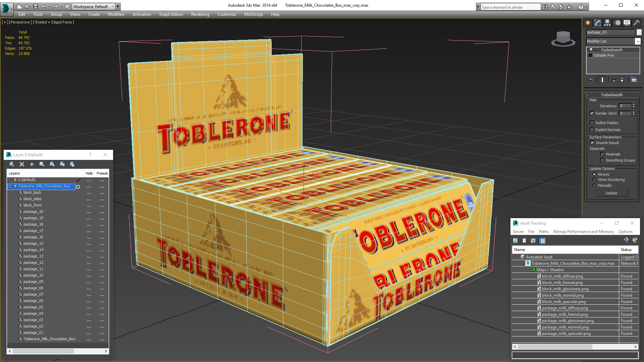
Task: Open the Utilities hammer panel
Action: (x=636, y=23)
